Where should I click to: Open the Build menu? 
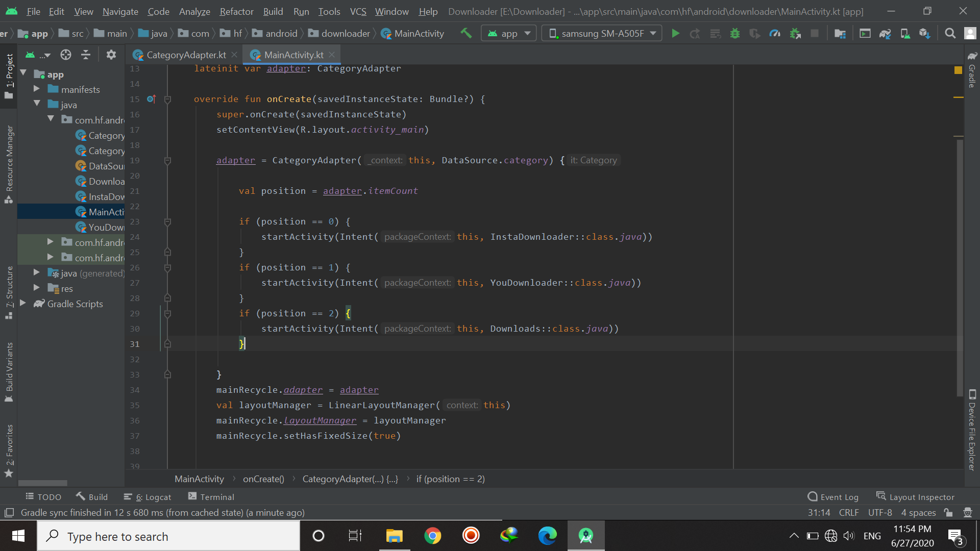[x=273, y=11]
